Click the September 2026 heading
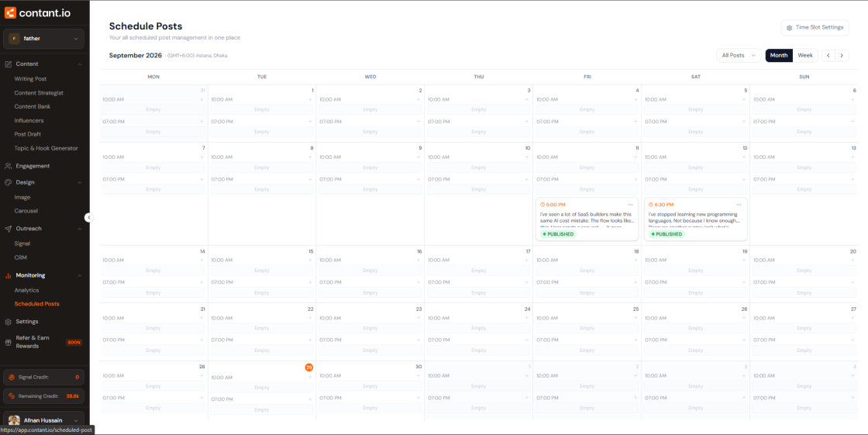868x435 pixels. point(136,55)
